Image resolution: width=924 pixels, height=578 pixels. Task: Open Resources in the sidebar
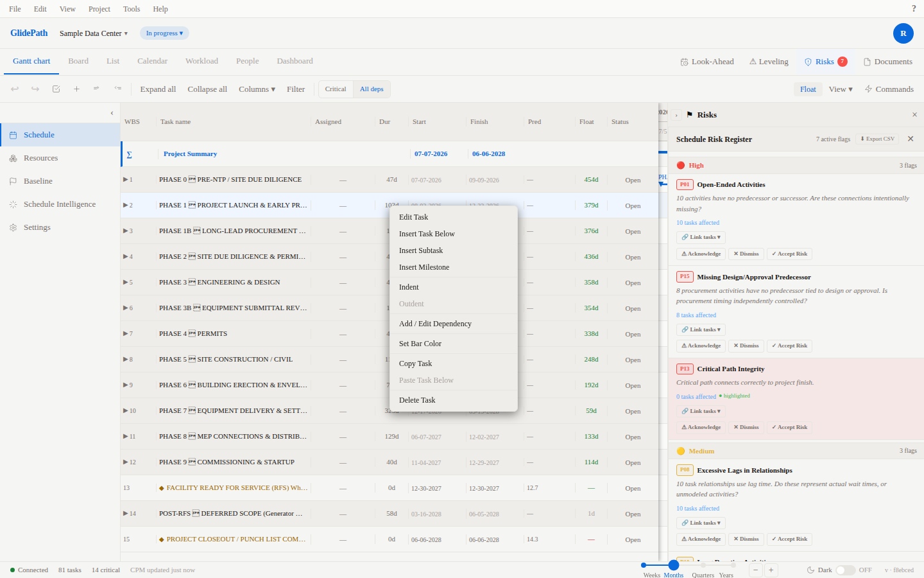60,158
